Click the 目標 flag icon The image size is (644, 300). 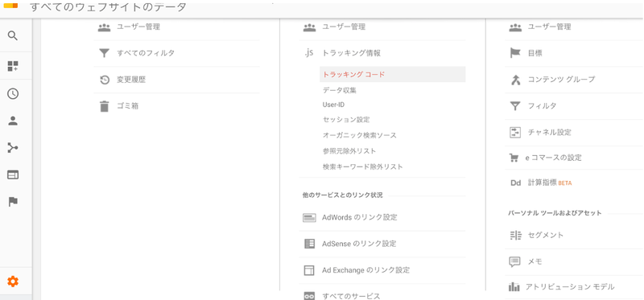point(515,53)
